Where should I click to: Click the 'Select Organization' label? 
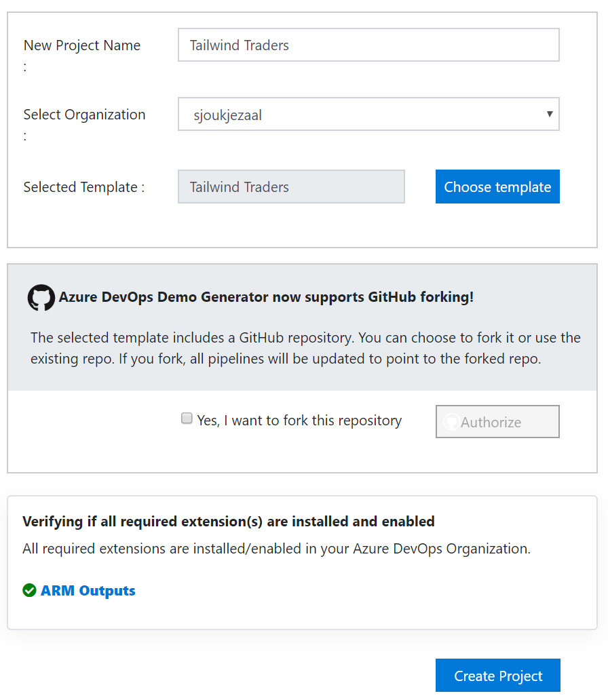84,115
